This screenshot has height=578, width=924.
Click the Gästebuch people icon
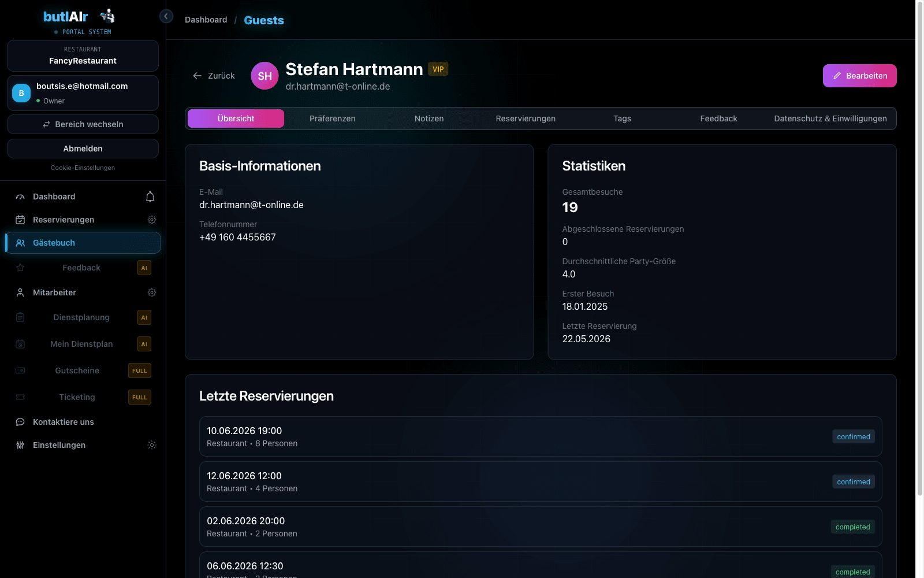(20, 243)
